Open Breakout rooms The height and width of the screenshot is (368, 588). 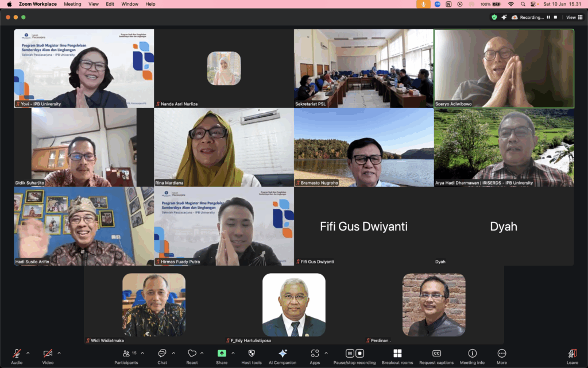397,354
